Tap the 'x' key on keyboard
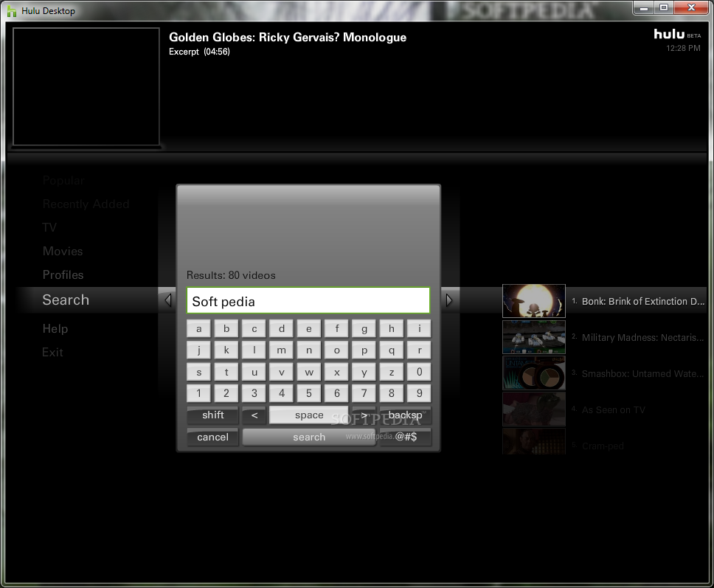Screen dimensions: 714x588 click(x=336, y=372)
